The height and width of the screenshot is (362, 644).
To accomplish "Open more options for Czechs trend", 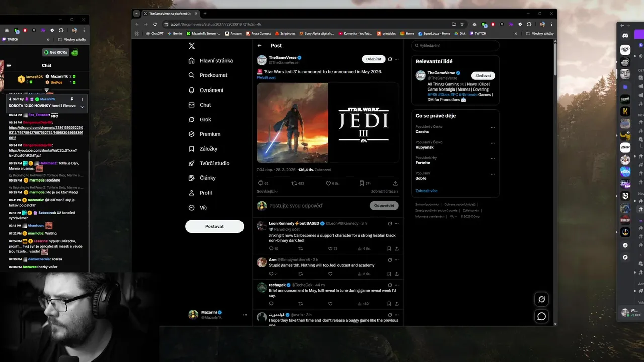I will coord(493,127).
